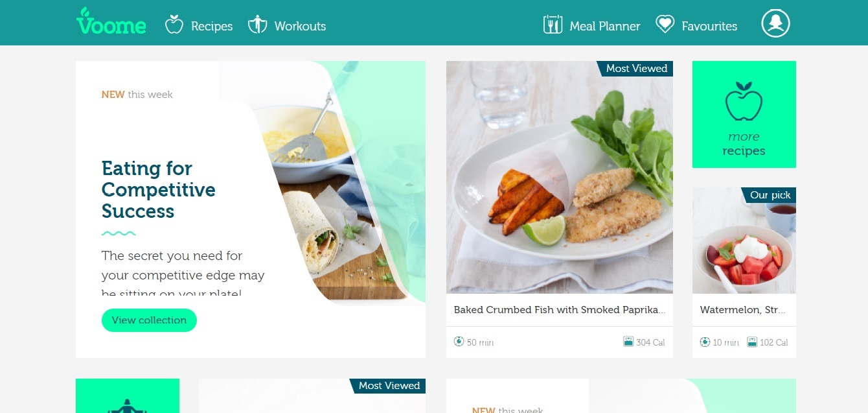Click the Meal Planner fork and knife icon

[553, 25]
